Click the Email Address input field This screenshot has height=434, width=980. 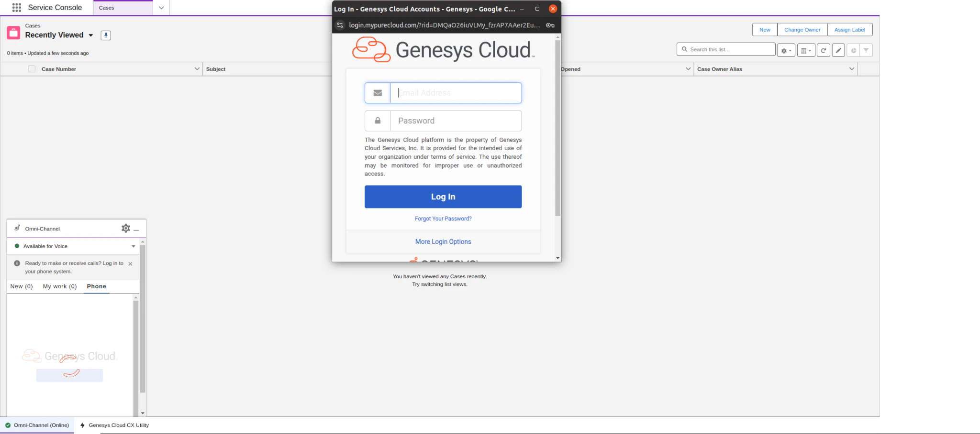coord(456,93)
